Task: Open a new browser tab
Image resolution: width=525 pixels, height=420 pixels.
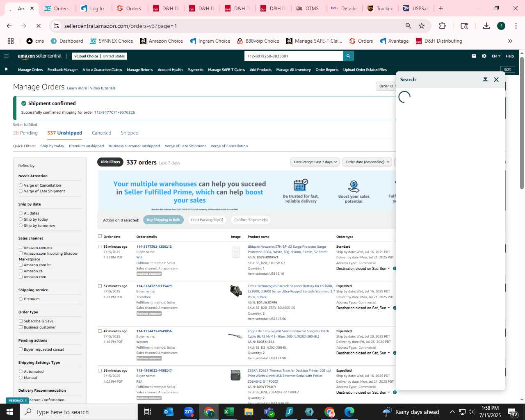Action: point(441,8)
